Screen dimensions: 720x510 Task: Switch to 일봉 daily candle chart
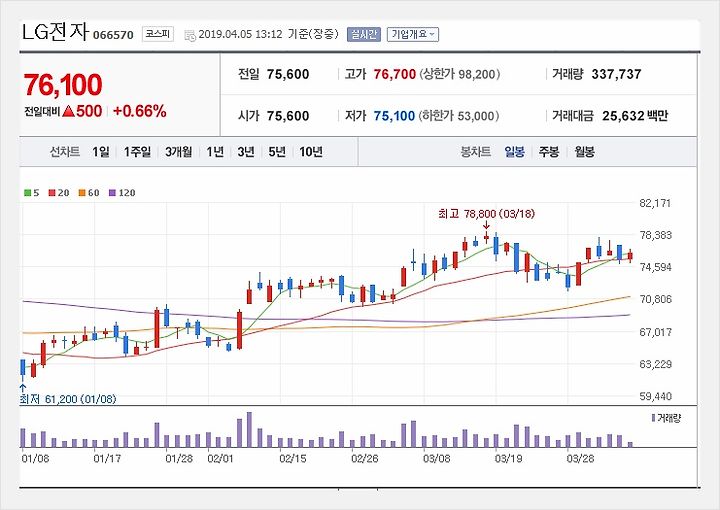click(x=514, y=152)
